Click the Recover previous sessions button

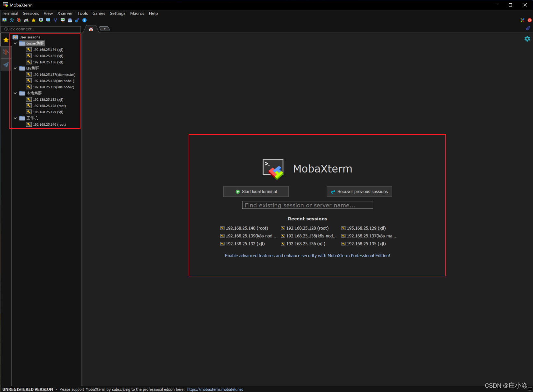pos(359,192)
